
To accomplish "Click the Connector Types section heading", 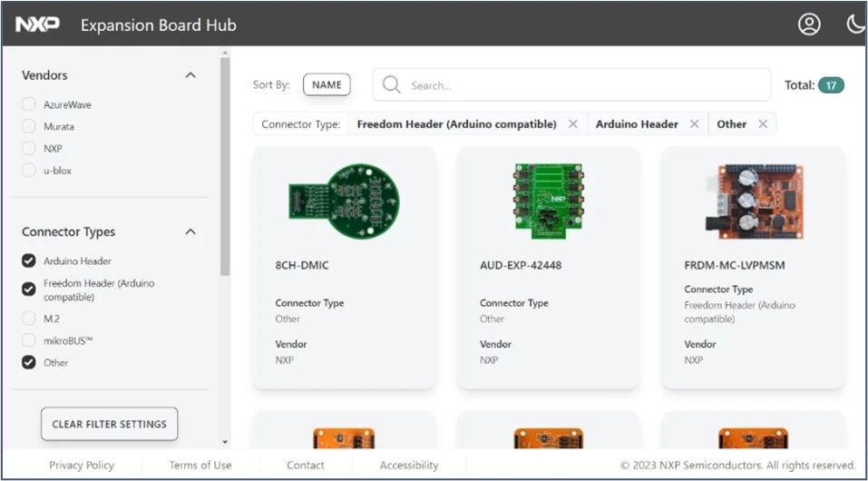I will click(69, 231).
